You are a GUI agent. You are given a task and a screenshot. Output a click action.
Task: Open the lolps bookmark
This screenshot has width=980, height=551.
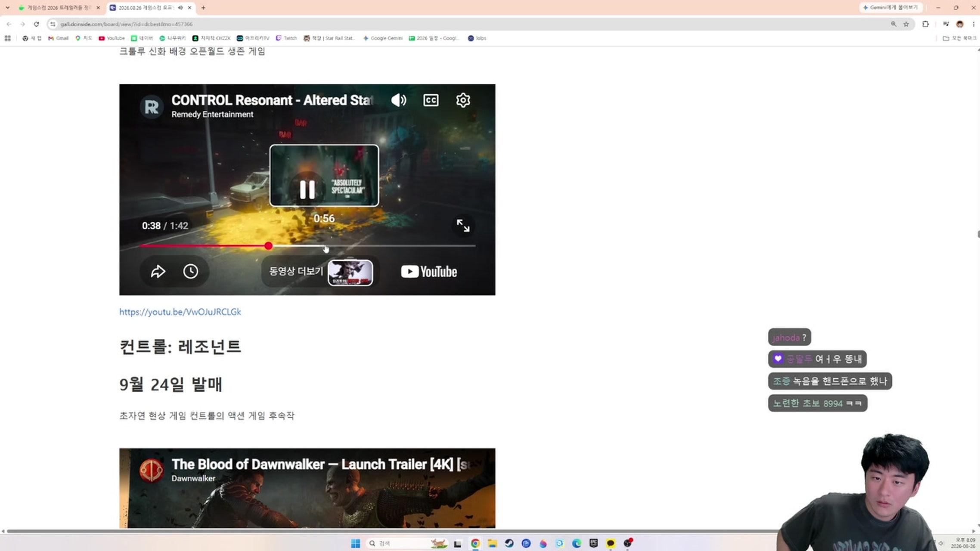tap(477, 38)
